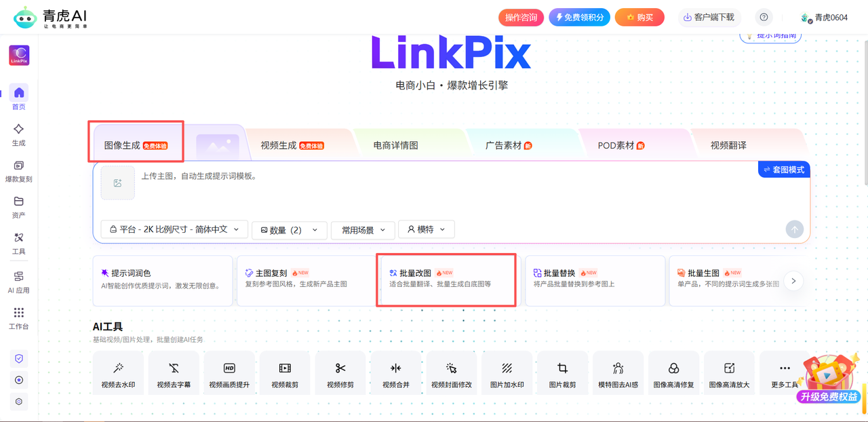Select the 电商详情图 tab

[x=396, y=145]
